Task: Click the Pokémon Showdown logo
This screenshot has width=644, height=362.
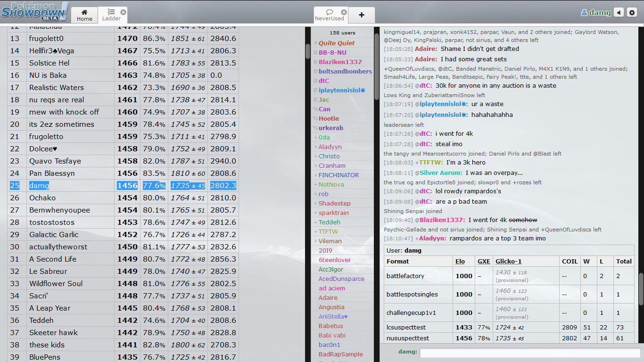Action: tap(35, 11)
